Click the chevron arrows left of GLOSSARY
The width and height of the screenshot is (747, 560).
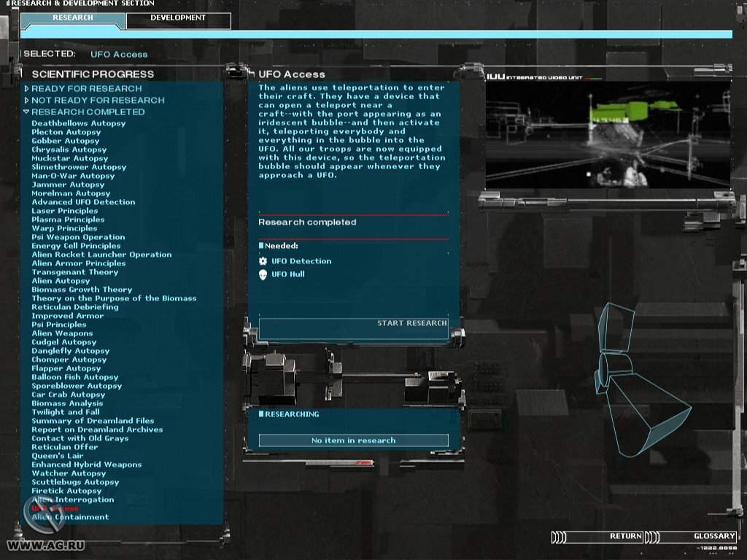tap(652, 537)
